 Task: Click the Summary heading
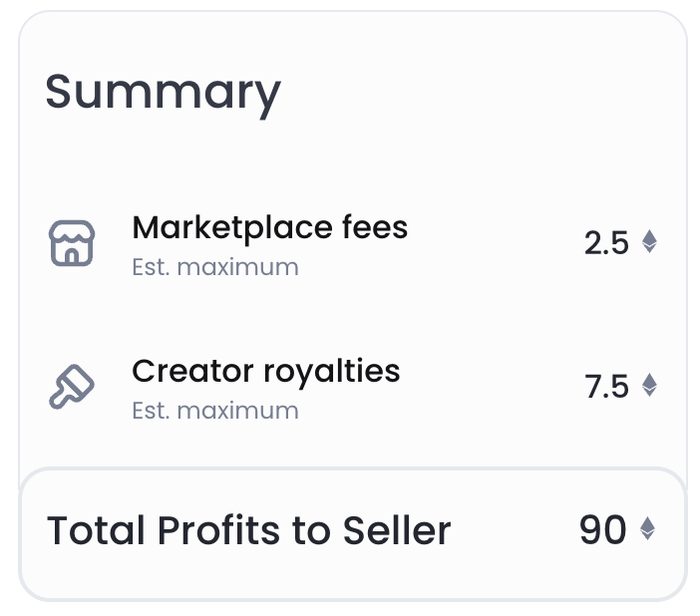164,93
